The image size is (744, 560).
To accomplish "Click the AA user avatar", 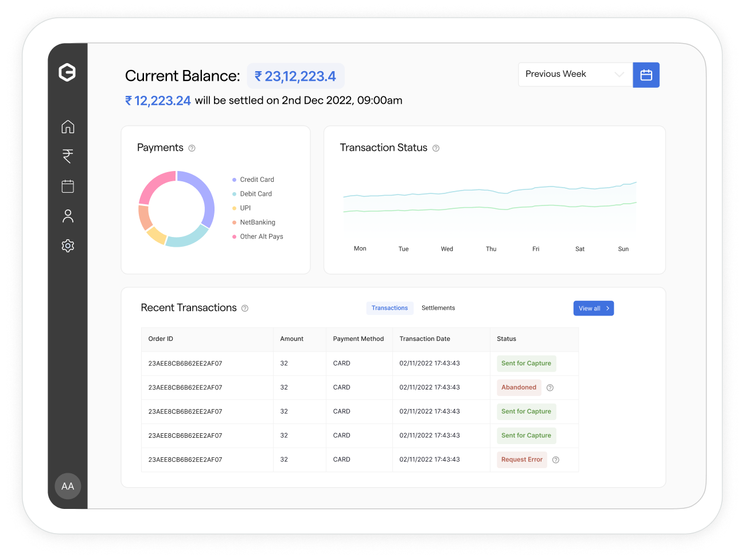I will coord(68,486).
